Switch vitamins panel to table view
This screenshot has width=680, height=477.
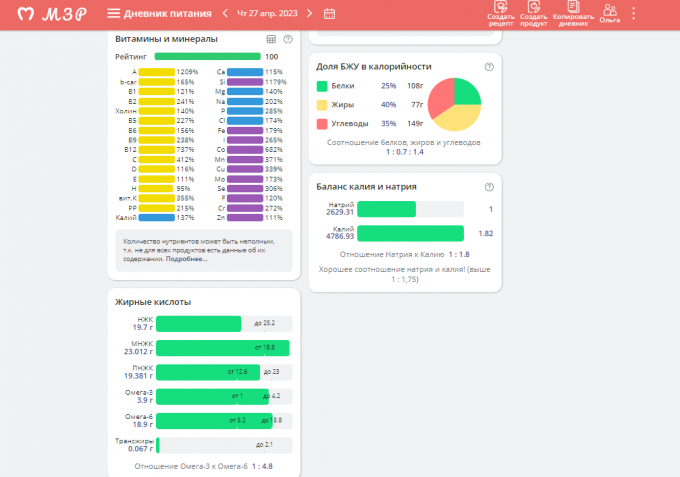pyautogui.click(x=271, y=39)
